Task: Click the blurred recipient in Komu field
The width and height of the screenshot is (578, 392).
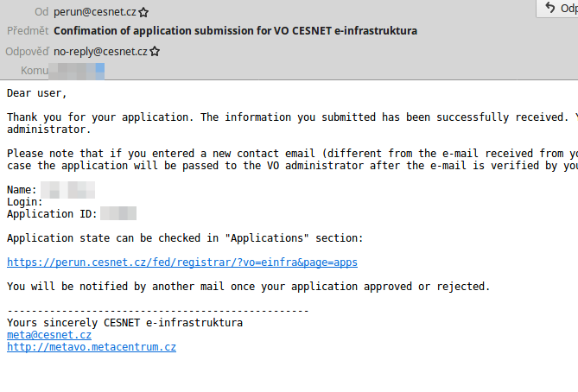Action: click(x=79, y=70)
